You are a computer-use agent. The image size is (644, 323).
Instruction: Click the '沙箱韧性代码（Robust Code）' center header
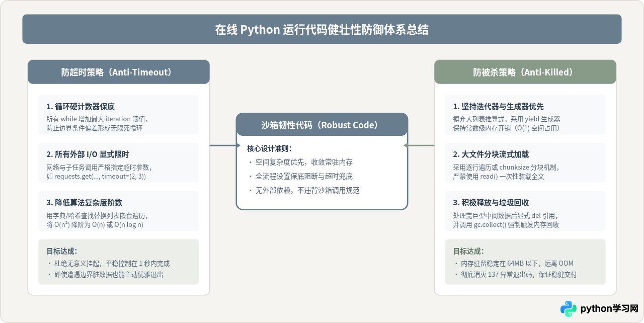point(322,125)
